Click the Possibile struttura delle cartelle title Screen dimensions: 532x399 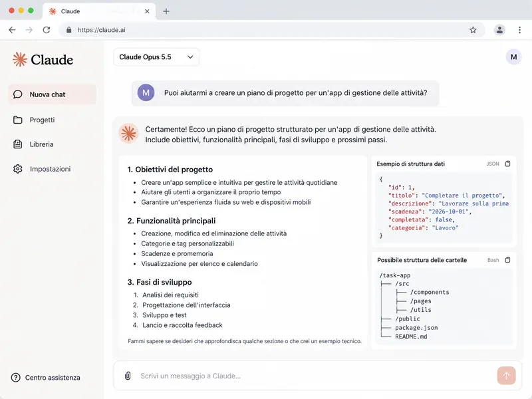click(422, 260)
